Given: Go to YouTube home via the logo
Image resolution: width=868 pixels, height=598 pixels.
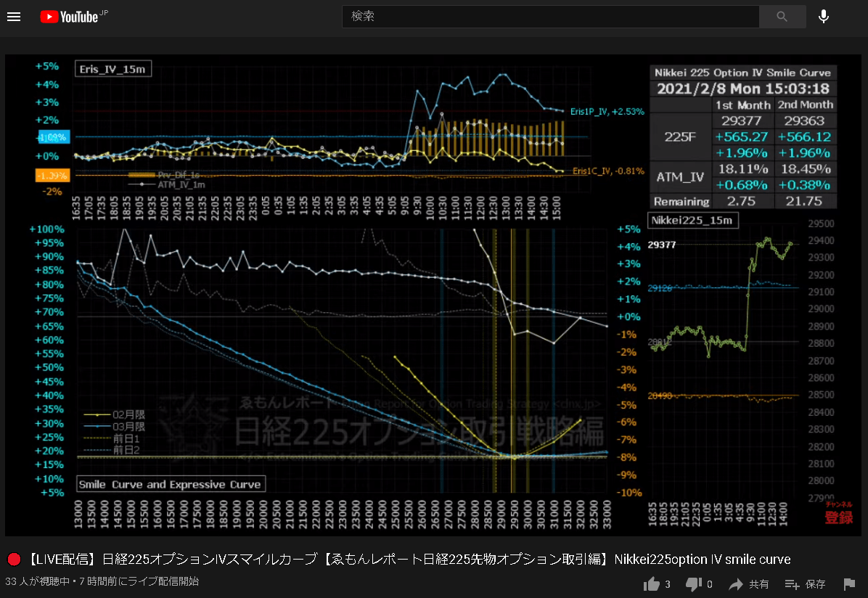Looking at the screenshot, I should pyautogui.click(x=73, y=17).
